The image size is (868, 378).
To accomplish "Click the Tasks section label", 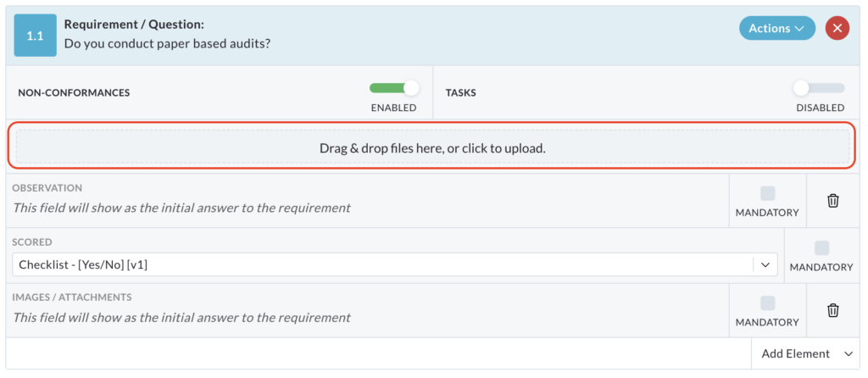I will 460,93.
